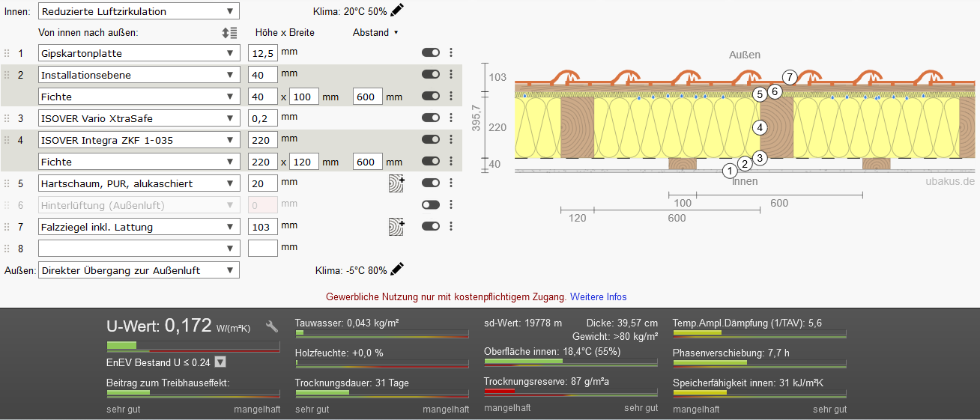
Task: Open three-dot menu for Gipskartonplatte layer
Action: coord(451,53)
